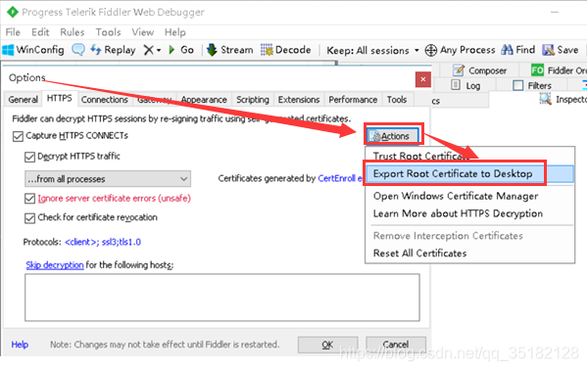Viewport: 588px width, 371px height.
Task: Click the Any Process target icon
Action: pos(431,50)
